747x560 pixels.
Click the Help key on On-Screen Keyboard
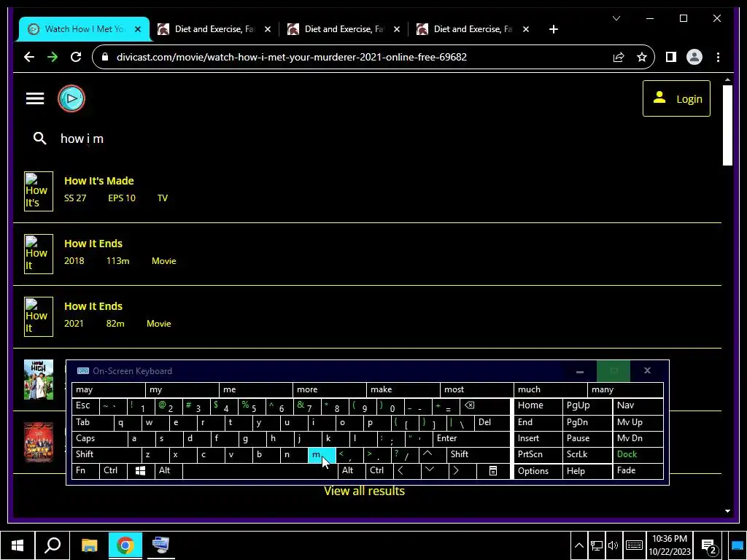(587, 471)
